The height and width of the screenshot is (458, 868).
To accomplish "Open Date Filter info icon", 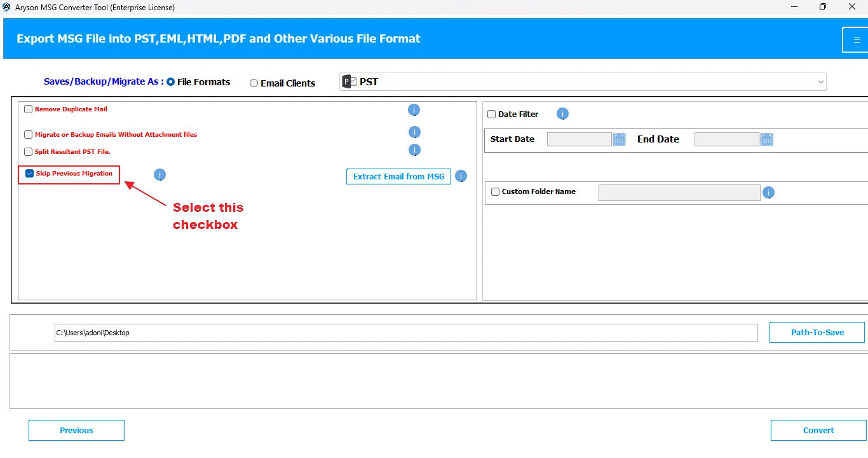I will pyautogui.click(x=562, y=114).
